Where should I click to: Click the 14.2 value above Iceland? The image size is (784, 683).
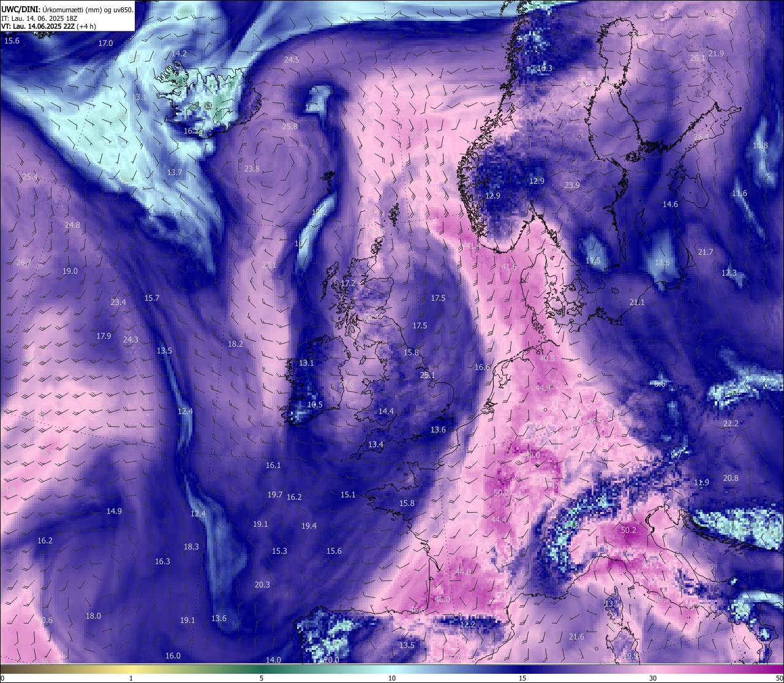tap(179, 54)
